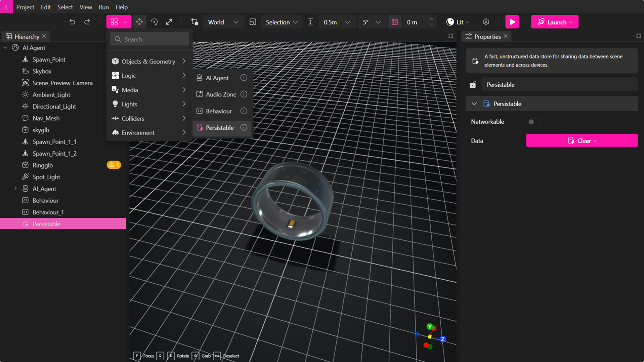
Task: Select the Move tool
Action: coord(139,22)
